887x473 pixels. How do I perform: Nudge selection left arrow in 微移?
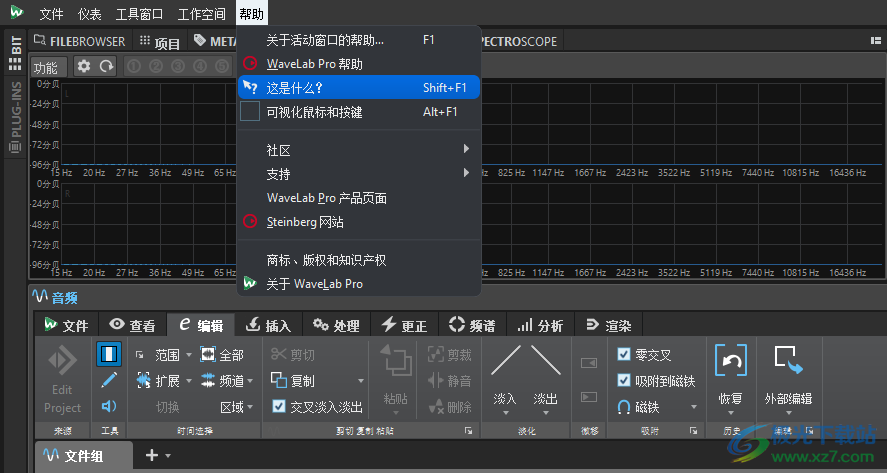coord(589,362)
